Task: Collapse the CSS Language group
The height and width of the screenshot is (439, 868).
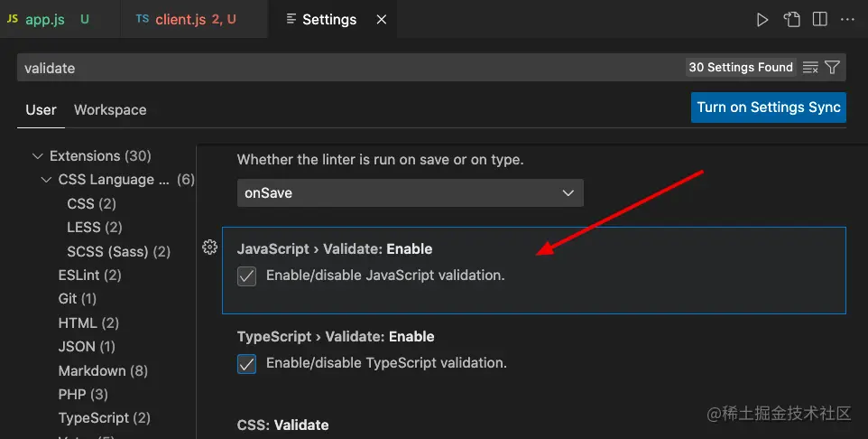Action: click(46, 180)
